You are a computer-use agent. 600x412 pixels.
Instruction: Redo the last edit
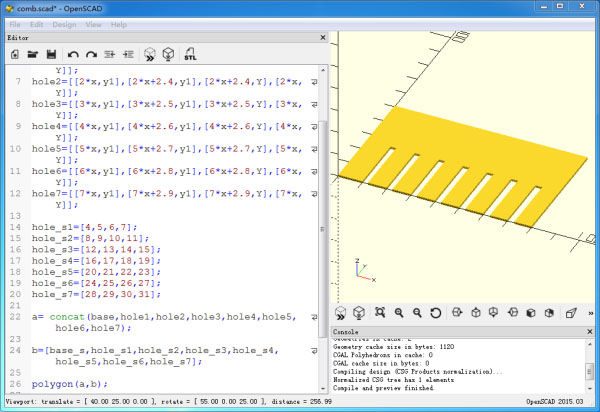(91, 53)
